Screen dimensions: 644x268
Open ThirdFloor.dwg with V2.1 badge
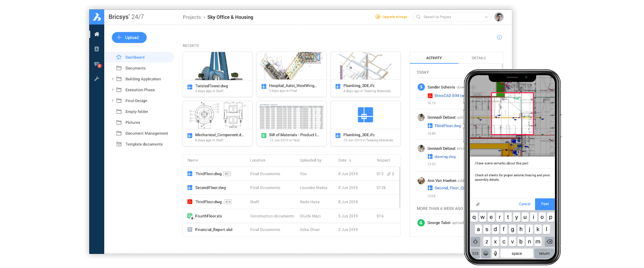click(x=208, y=174)
